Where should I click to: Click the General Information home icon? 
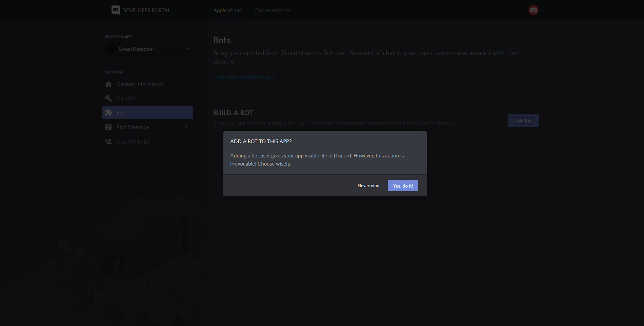click(x=108, y=84)
